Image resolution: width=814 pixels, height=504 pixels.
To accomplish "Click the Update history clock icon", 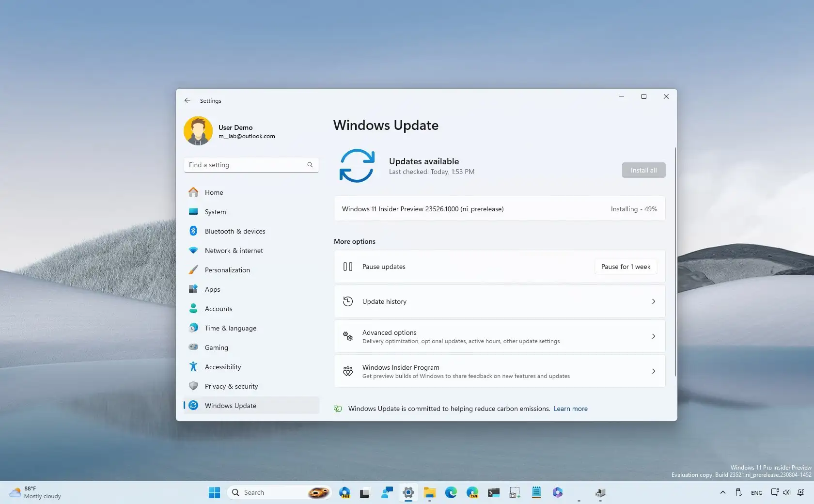I will click(347, 301).
